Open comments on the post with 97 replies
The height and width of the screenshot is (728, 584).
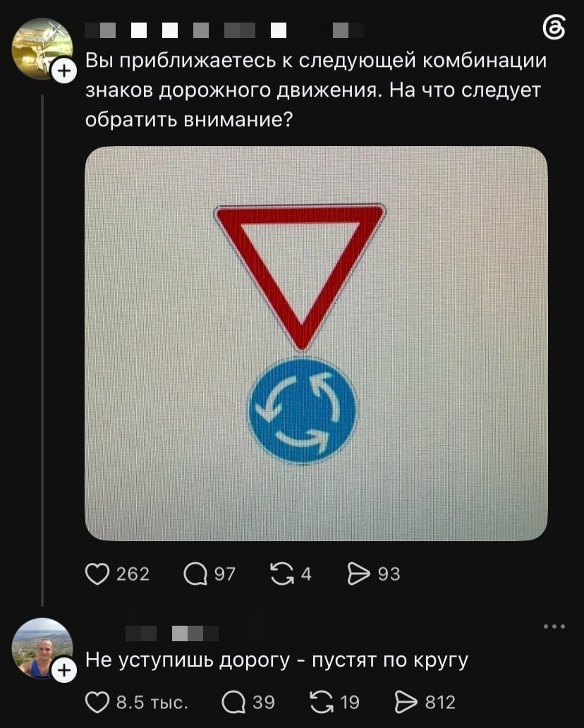[x=195, y=574]
